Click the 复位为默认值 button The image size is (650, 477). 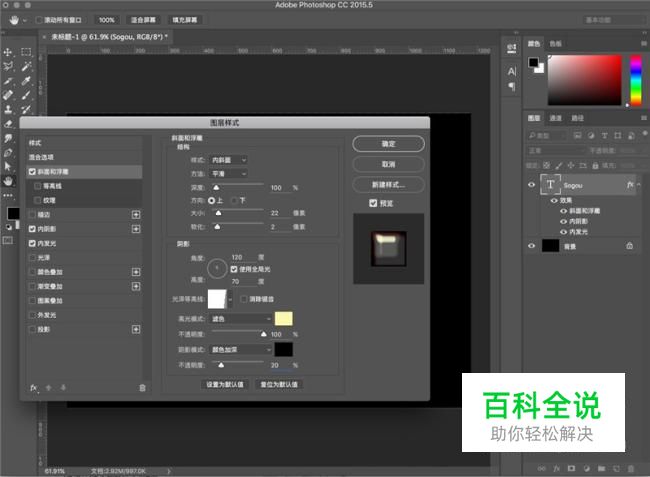(279, 384)
